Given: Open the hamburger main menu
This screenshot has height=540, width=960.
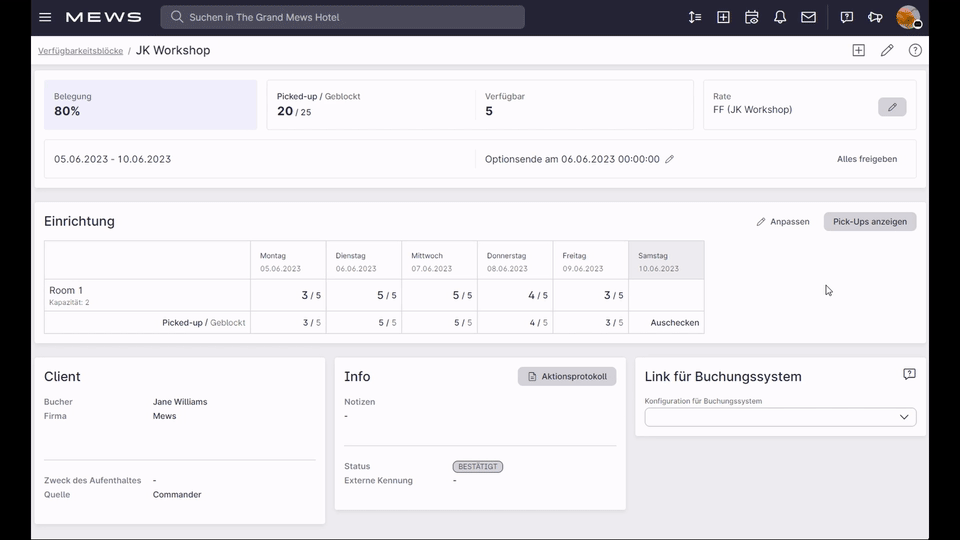Looking at the screenshot, I should tap(45, 17).
